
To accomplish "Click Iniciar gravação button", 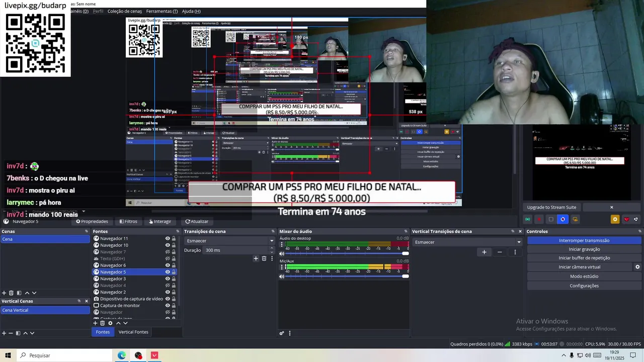I will click(x=584, y=249).
